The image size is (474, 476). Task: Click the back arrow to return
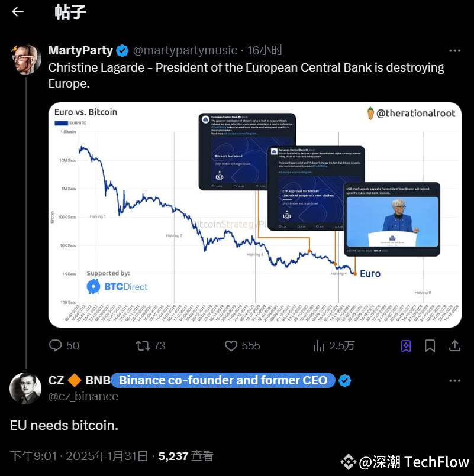pos(18,11)
